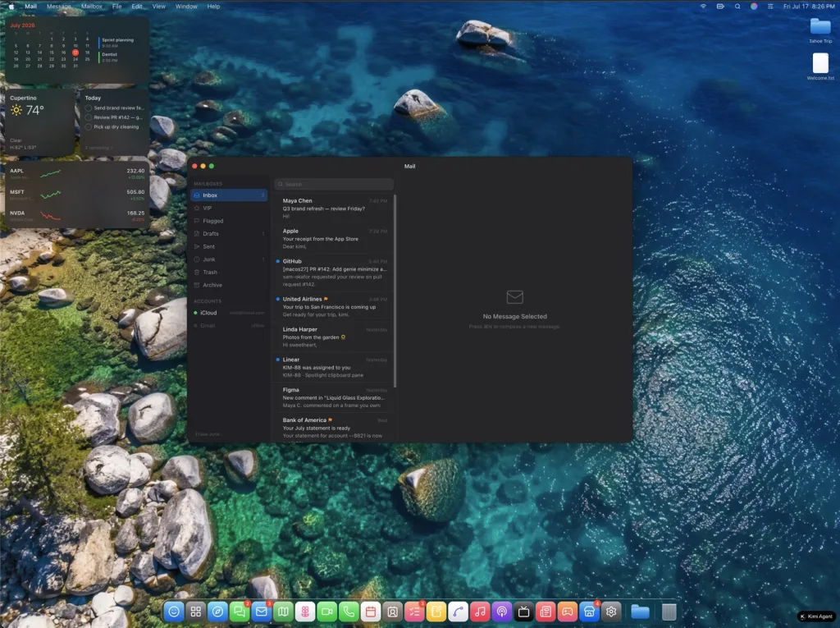The image size is (840, 628).
Task: Open the Junk mailbox
Action: 229,259
